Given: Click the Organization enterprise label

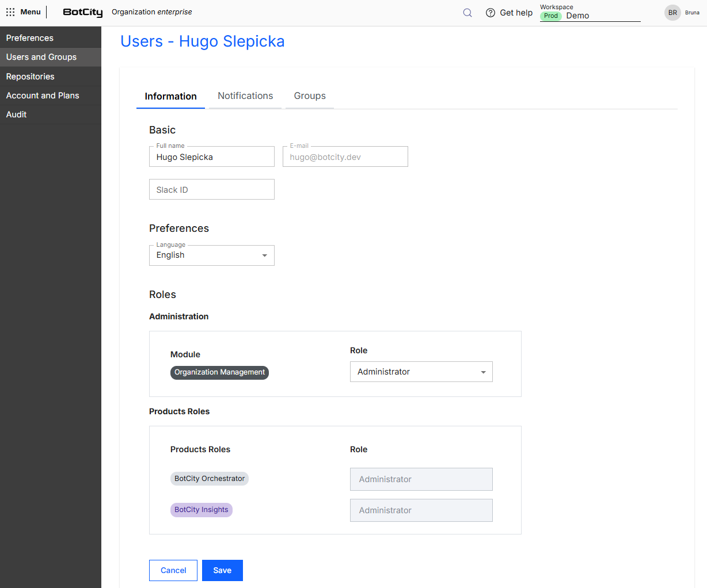Looking at the screenshot, I should coord(152,12).
